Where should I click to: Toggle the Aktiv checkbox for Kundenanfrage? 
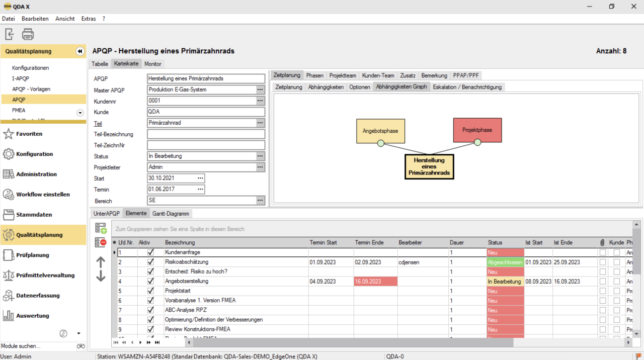click(x=150, y=252)
